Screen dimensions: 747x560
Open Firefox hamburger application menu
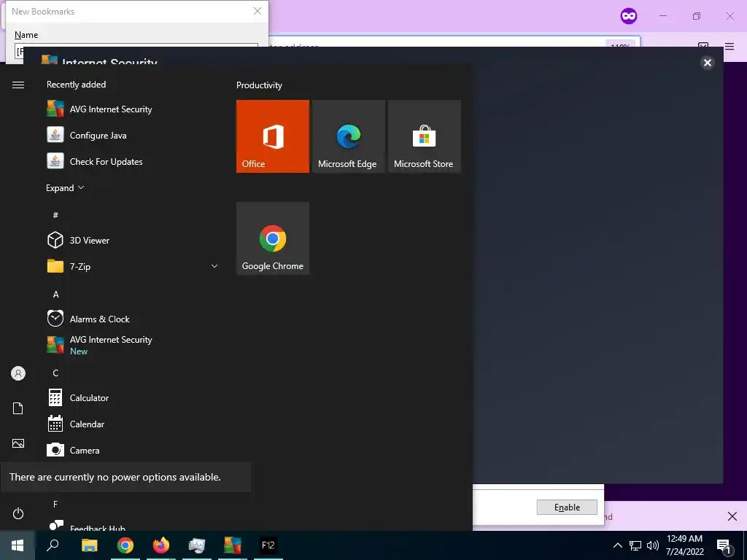click(729, 46)
